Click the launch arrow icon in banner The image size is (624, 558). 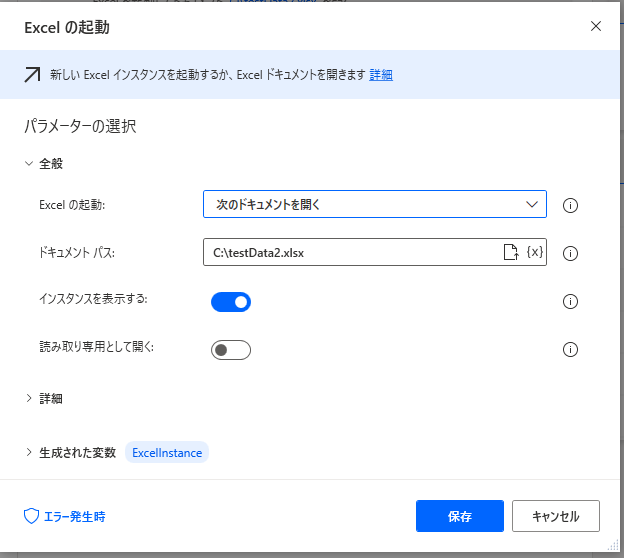[33, 75]
